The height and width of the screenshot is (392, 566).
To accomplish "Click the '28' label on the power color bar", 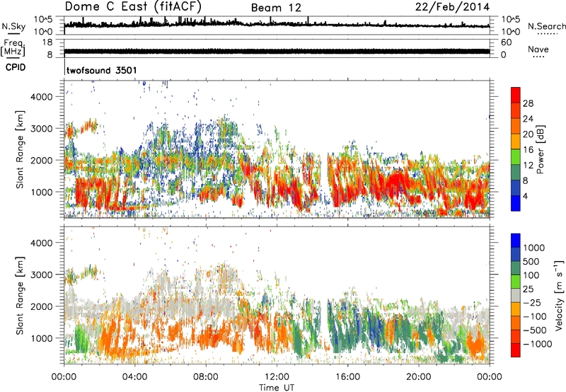I will 528,103.
